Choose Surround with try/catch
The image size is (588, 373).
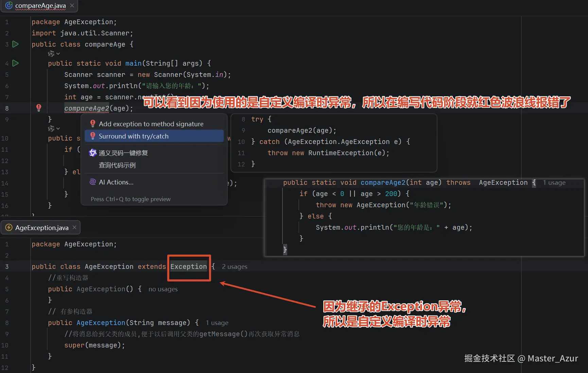tap(154, 136)
